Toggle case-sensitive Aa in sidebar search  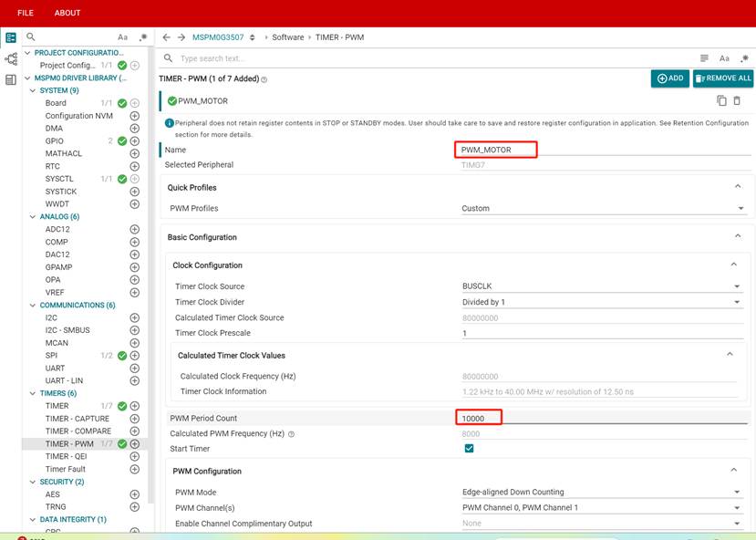point(122,37)
